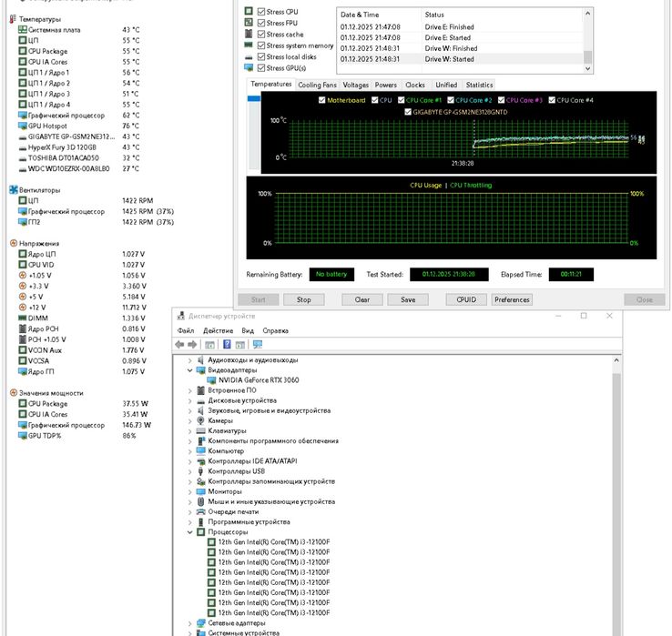Screen dimensions: 672x636
Task: Uncheck Motherboard in the temperature graph legend
Action: click(x=321, y=100)
